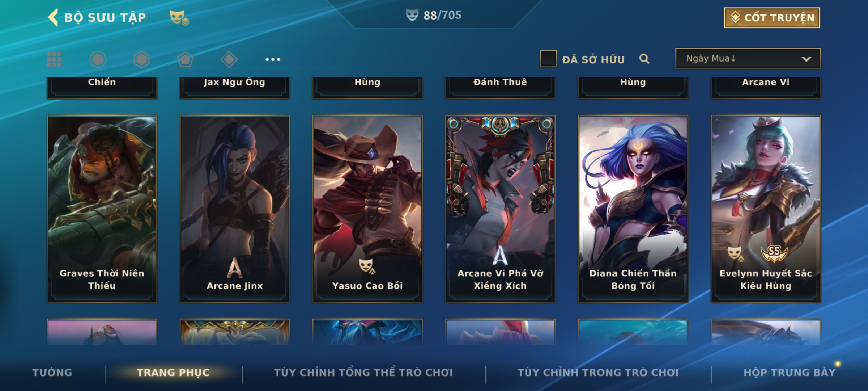Toggle the Đã Sở Hữu checkbox

548,59
